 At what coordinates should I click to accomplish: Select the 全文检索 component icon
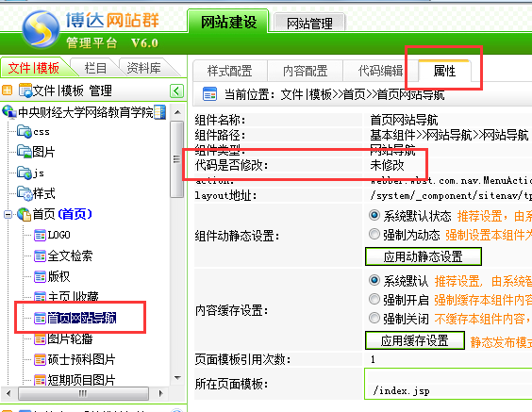(40, 256)
